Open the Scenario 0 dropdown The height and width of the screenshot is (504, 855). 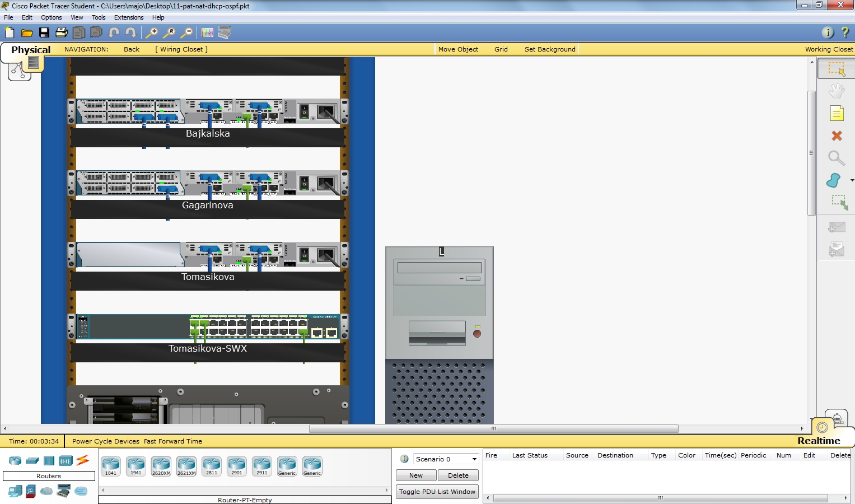tap(446, 459)
